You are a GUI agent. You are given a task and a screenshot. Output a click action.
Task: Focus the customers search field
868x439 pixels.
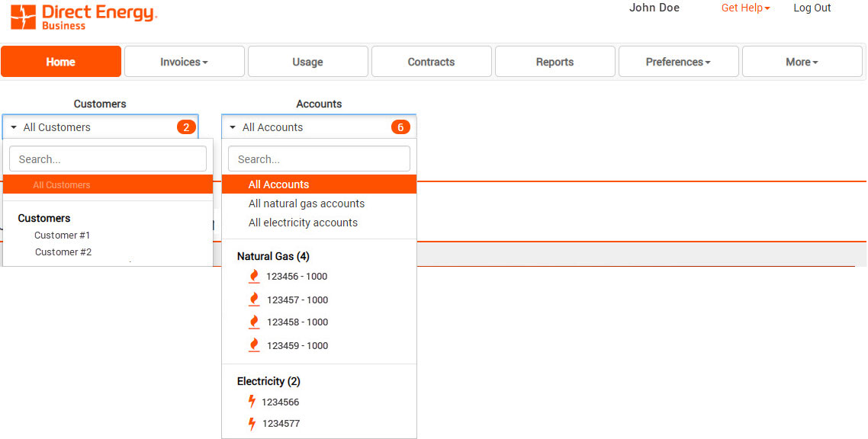click(x=108, y=159)
